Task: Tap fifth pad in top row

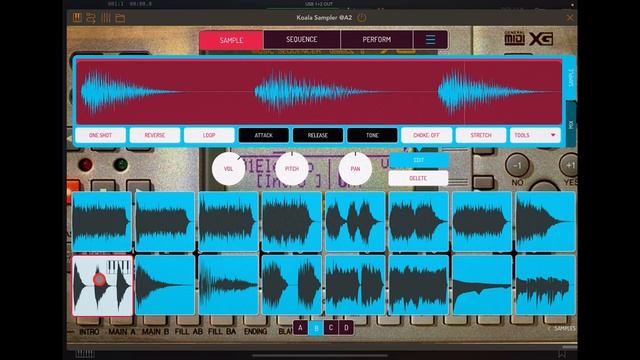Action: (x=355, y=222)
